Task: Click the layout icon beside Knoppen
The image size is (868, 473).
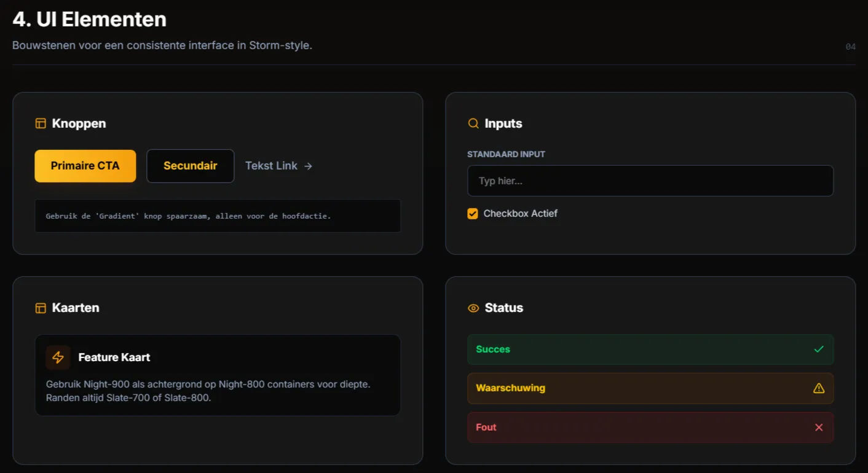Action: [x=41, y=123]
